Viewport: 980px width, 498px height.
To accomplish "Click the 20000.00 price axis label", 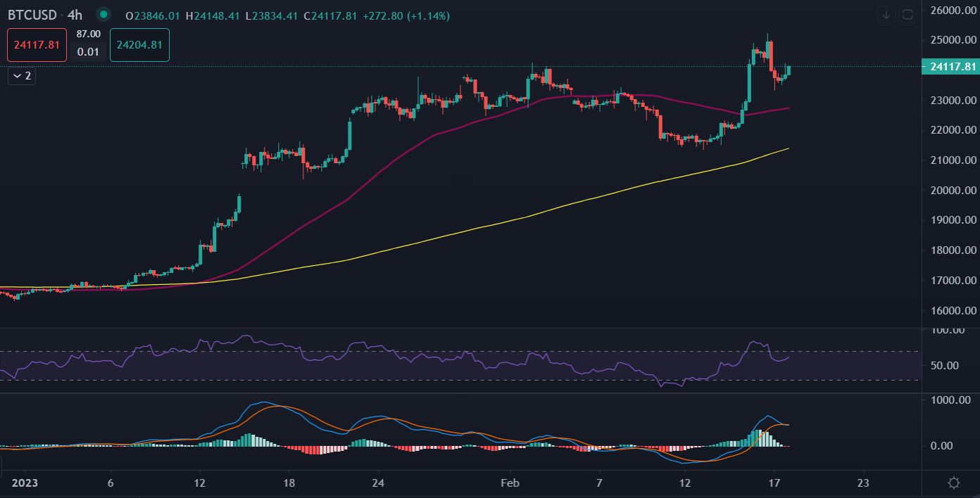I will click(953, 191).
